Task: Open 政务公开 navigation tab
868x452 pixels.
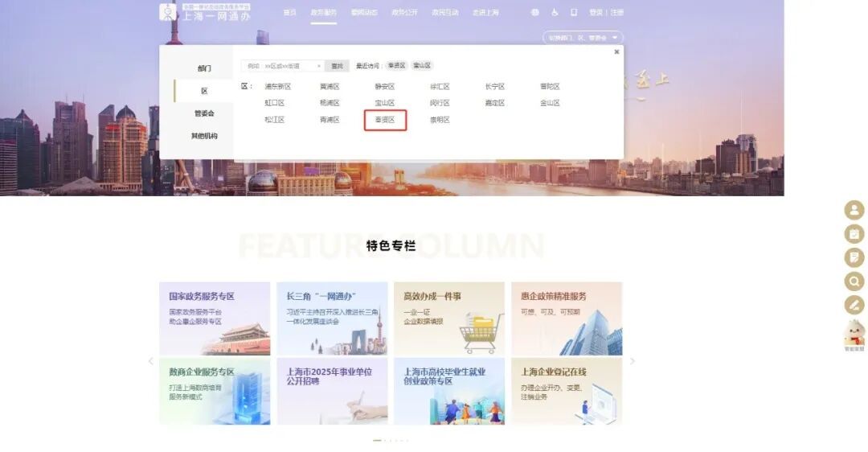Action: point(404,12)
